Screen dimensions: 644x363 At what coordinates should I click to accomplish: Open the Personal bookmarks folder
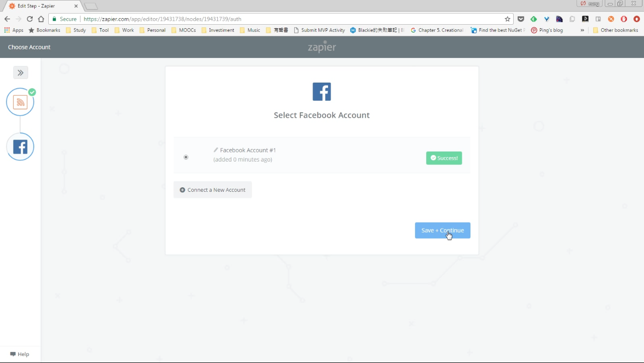[x=152, y=30]
